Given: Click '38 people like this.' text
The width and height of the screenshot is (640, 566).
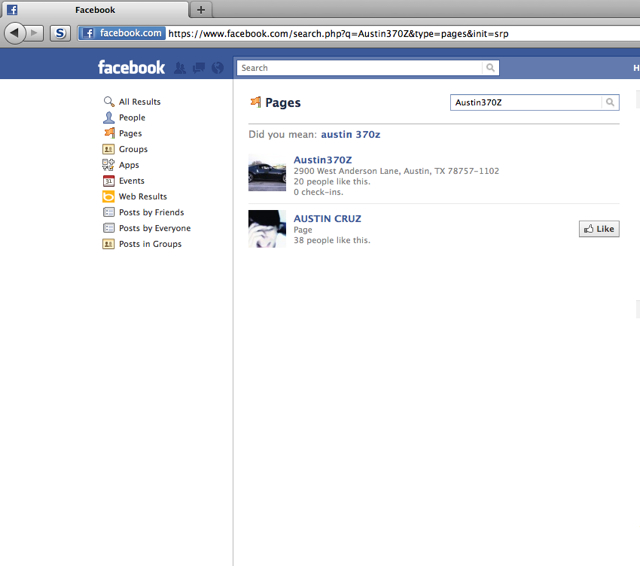Looking at the screenshot, I should point(332,240).
